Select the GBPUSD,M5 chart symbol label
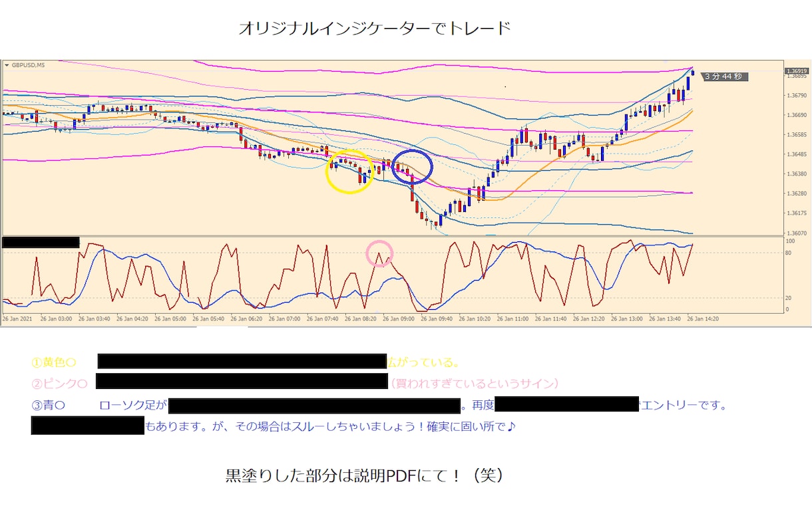 (x=28, y=65)
